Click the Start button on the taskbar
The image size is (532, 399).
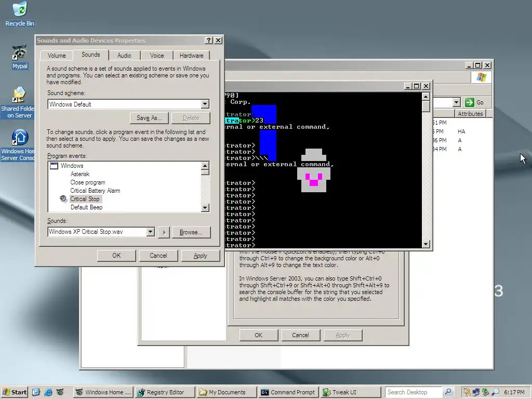click(14, 392)
